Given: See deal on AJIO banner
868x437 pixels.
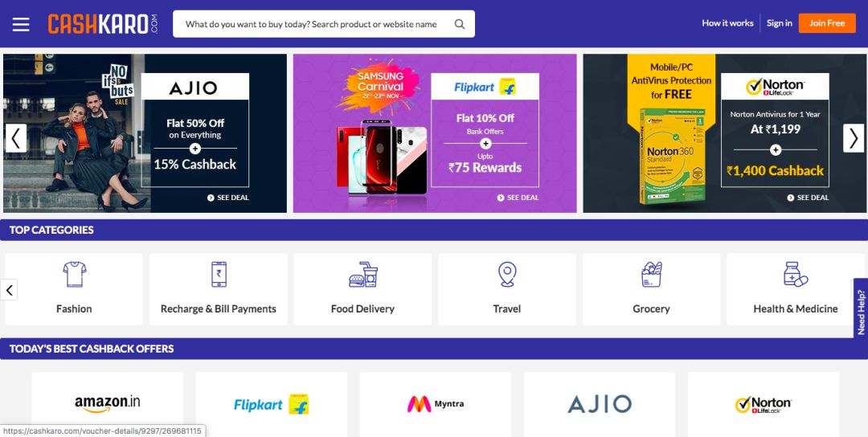Looking at the screenshot, I should tap(228, 198).
